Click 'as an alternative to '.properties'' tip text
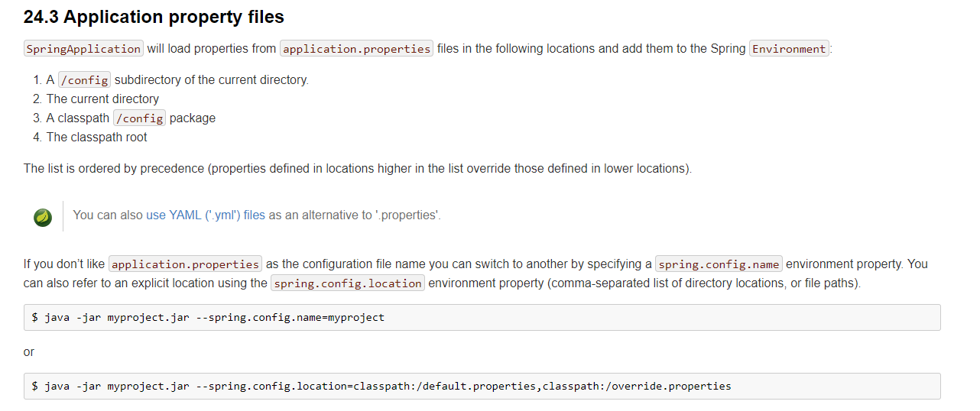 355,215
